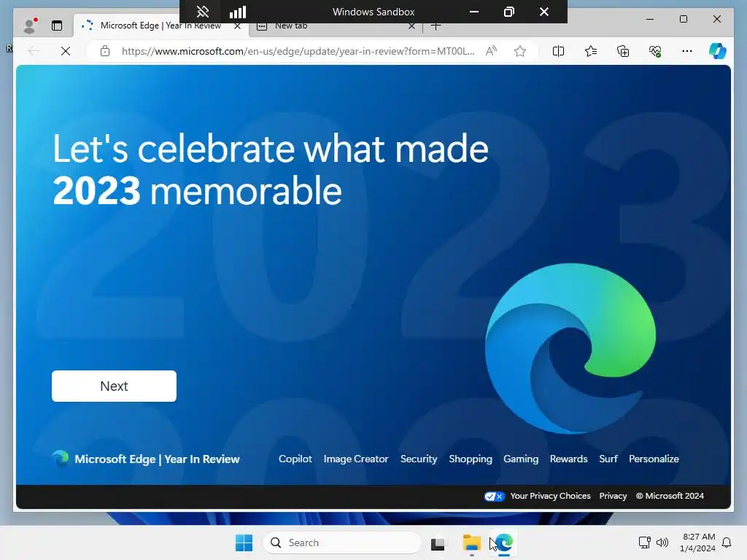Screen dimensions: 747x560
Task: Open the Windows Start menu
Action: pyautogui.click(x=244, y=542)
